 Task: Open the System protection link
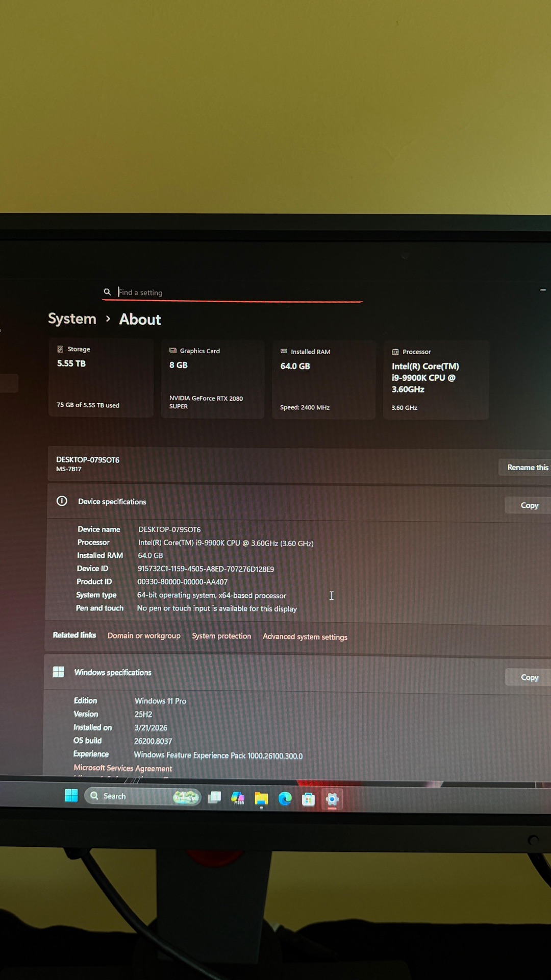pos(221,636)
